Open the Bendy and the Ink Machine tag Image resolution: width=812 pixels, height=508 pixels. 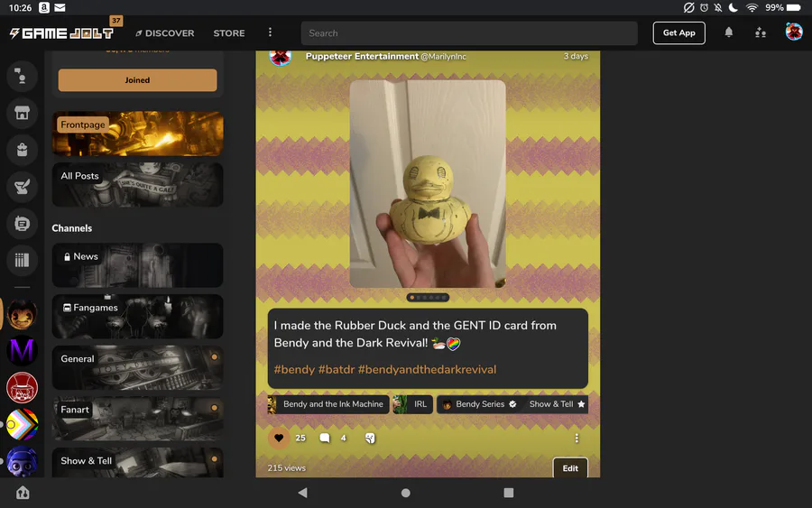(328, 404)
